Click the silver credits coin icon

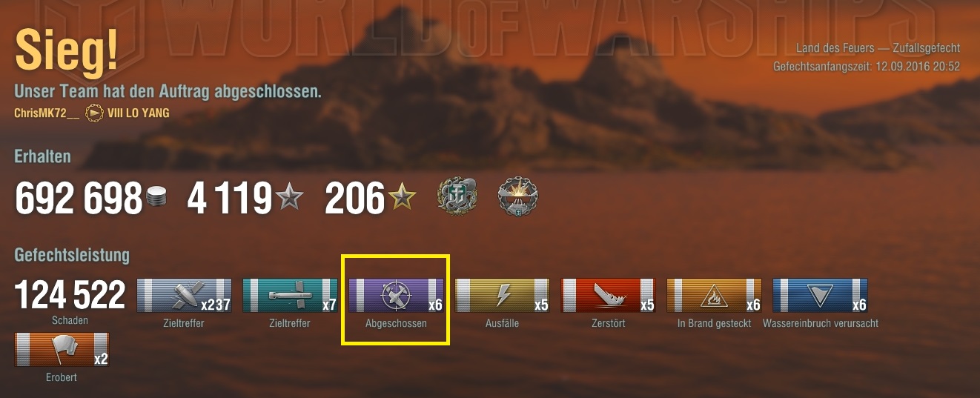click(156, 197)
